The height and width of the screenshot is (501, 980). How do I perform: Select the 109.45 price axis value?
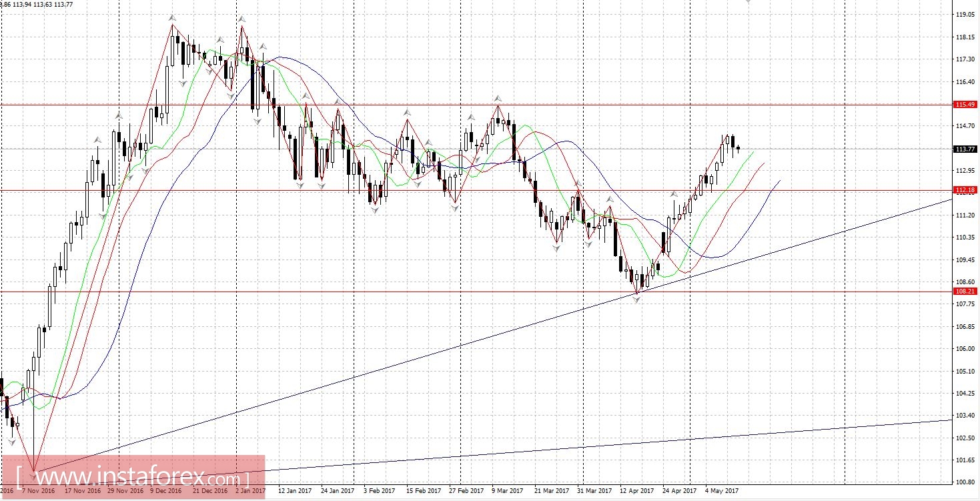tap(965, 260)
